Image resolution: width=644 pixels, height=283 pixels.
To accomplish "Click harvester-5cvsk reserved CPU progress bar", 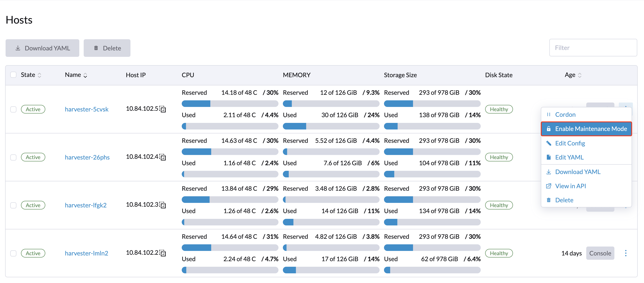I will [x=230, y=103].
